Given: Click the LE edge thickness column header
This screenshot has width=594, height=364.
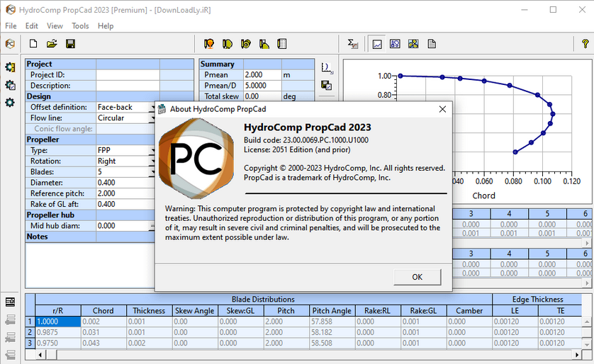Looking at the screenshot, I should (515, 311).
